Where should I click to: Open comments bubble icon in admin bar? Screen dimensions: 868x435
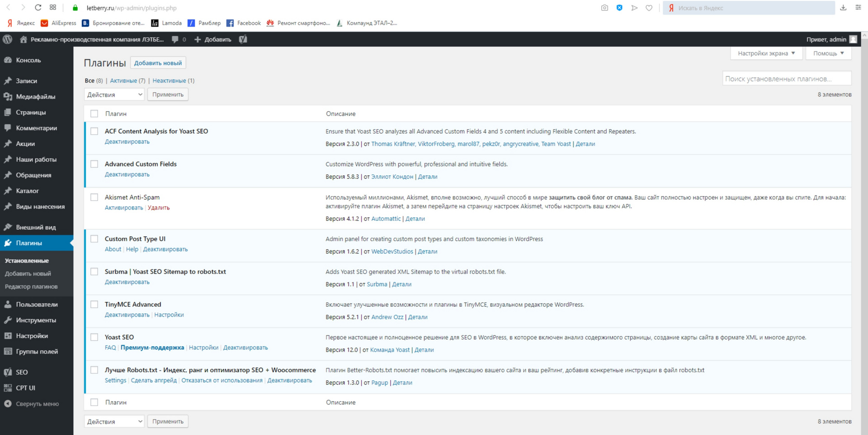click(175, 39)
